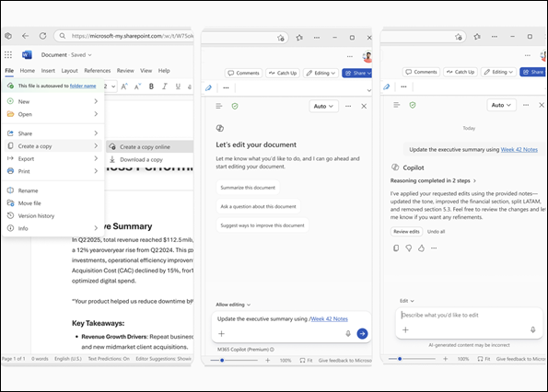Click the browser refresh icon in left window
Viewport: 548px width, 392px height.
coord(42,36)
